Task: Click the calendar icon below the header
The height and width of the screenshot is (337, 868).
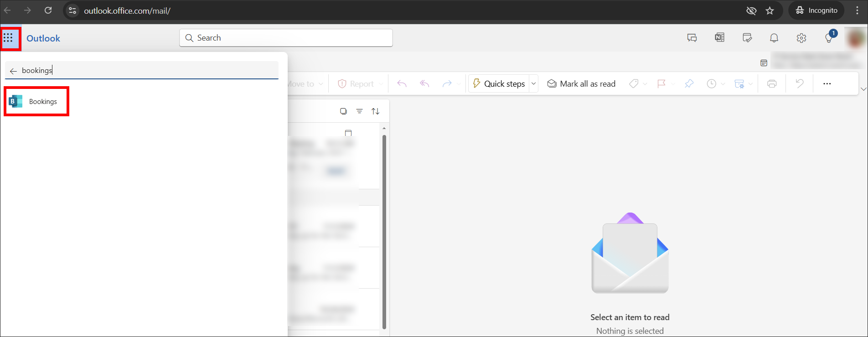Action: (x=764, y=63)
